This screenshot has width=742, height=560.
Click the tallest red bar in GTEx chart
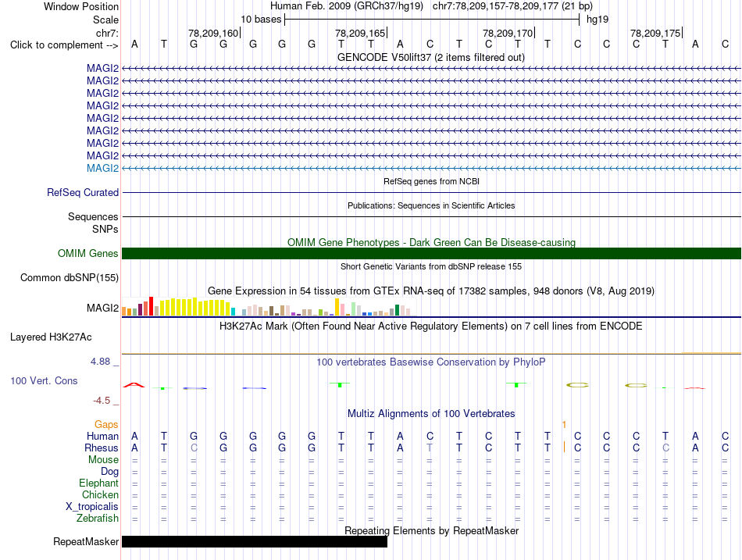[x=151, y=306]
